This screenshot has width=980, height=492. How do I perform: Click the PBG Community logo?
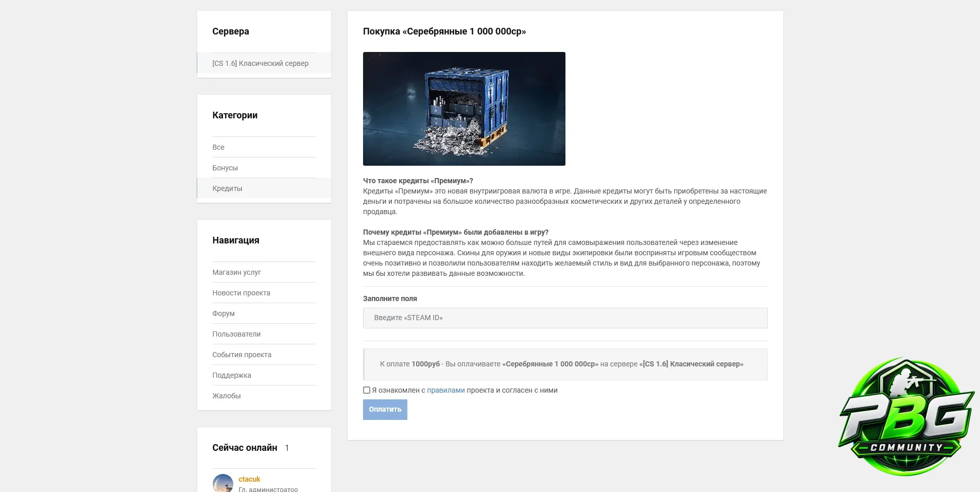pyautogui.click(x=906, y=416)
